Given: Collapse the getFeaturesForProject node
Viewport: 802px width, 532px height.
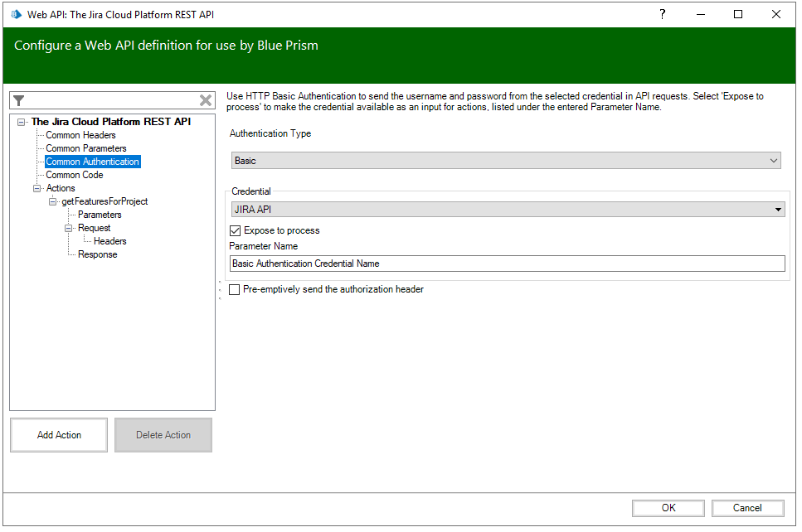Looking at the screenshot, I should 53,201.
